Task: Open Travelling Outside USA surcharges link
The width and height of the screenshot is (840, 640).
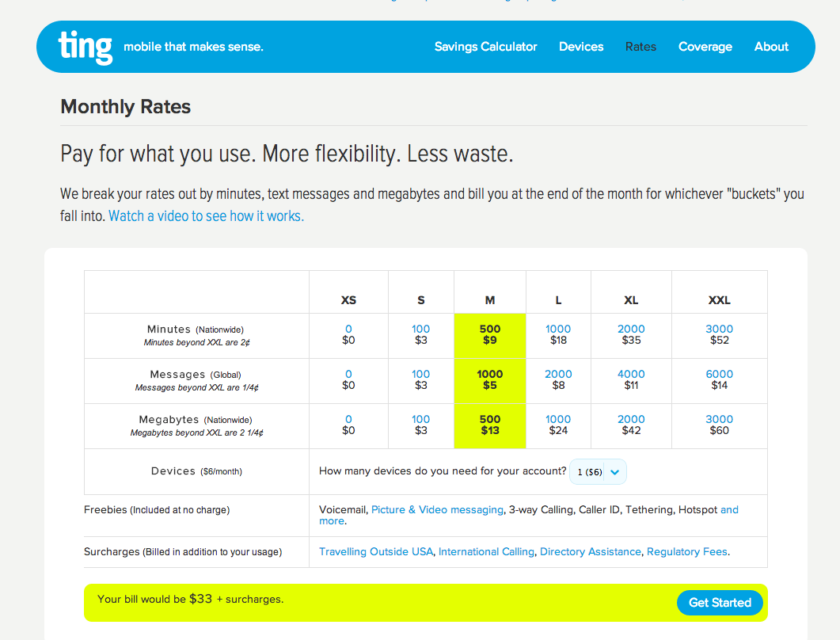Action: (376, 551)
